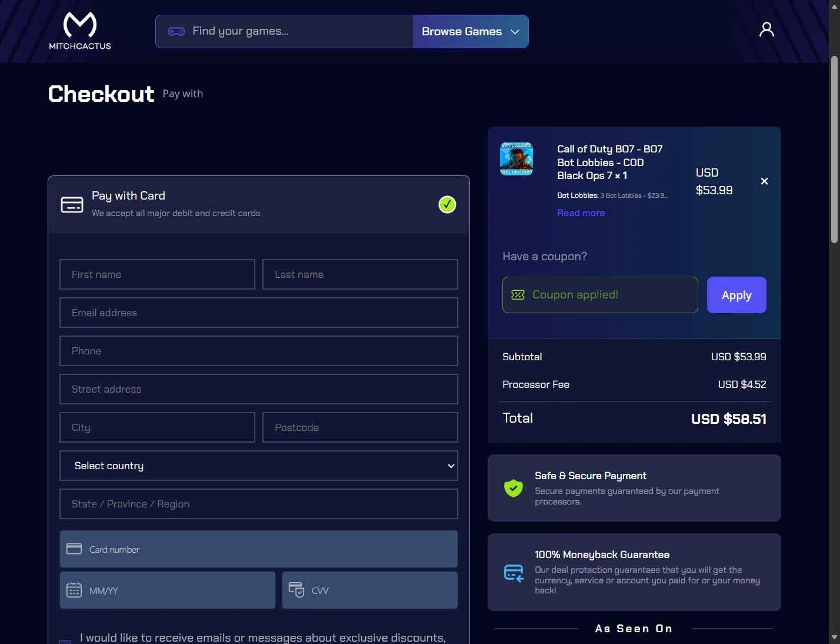
Task: Click the Total USD $58.51 amount
Action: click(728, 419)
